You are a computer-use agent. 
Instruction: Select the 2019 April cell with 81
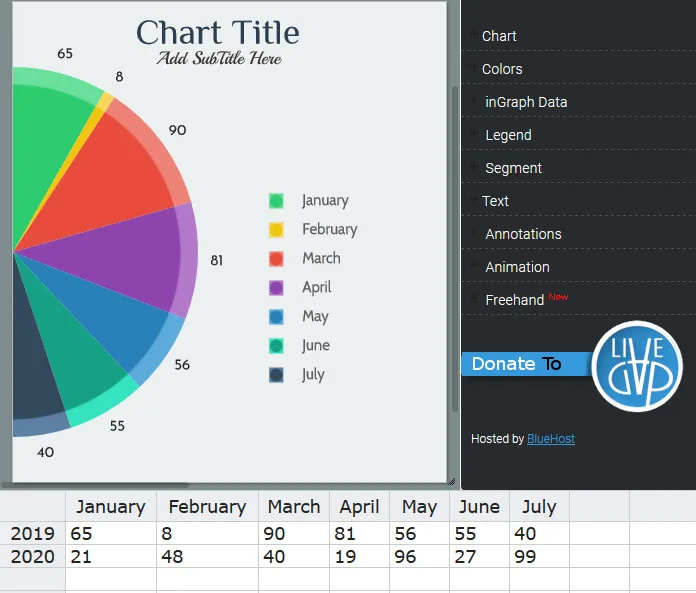click(360, 534)
